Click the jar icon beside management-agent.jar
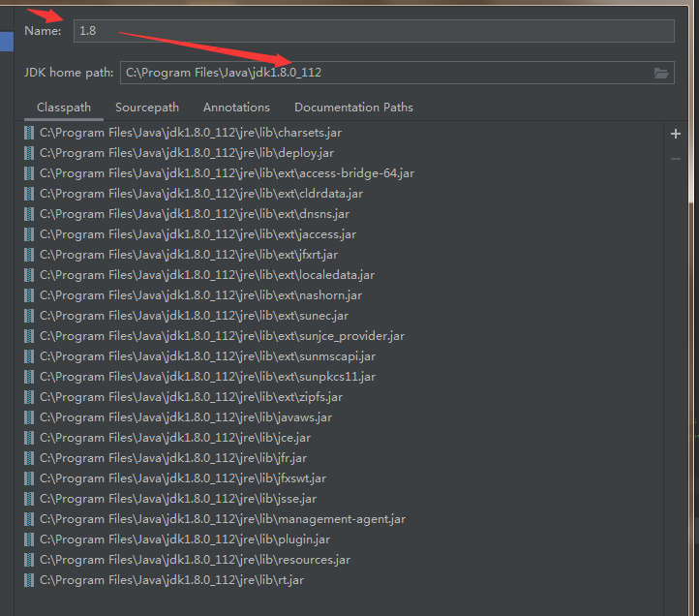Screen dimensions: 699x616 coord(29,519)
